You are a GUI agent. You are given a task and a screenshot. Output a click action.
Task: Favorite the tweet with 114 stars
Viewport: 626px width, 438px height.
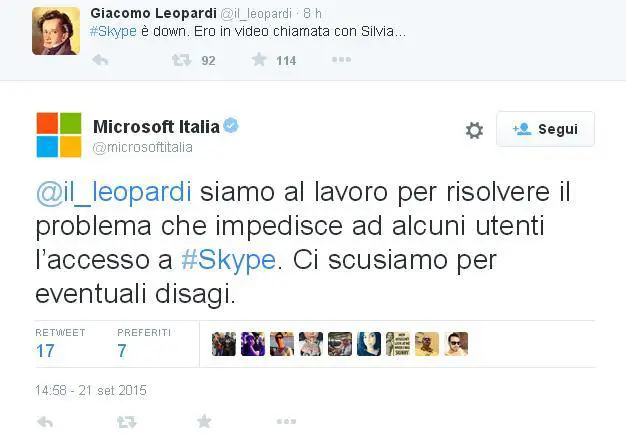coord(259,60)
